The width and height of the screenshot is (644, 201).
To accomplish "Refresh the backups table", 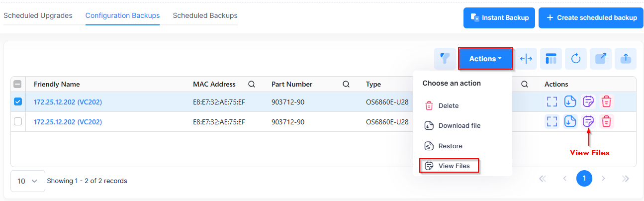I will (x=576, y=59).
